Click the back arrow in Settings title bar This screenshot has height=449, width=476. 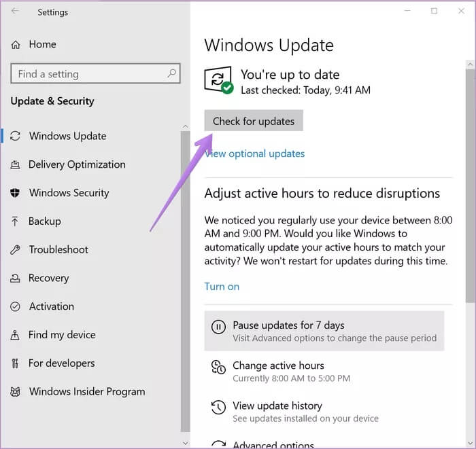(x=14, y=12)
